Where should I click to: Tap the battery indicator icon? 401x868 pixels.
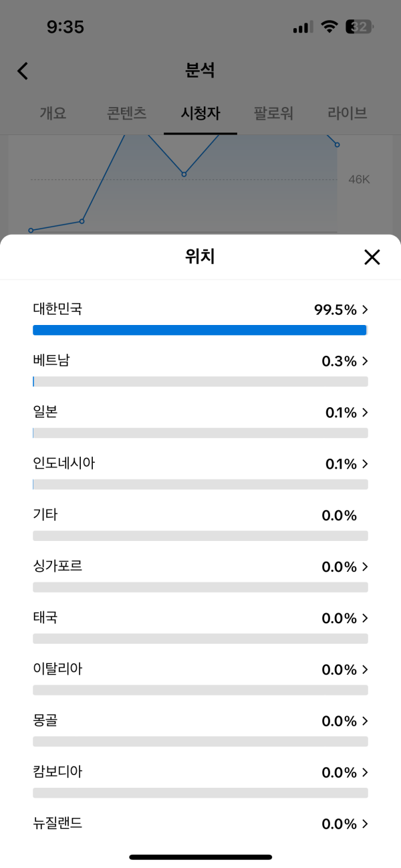(360, 27)
